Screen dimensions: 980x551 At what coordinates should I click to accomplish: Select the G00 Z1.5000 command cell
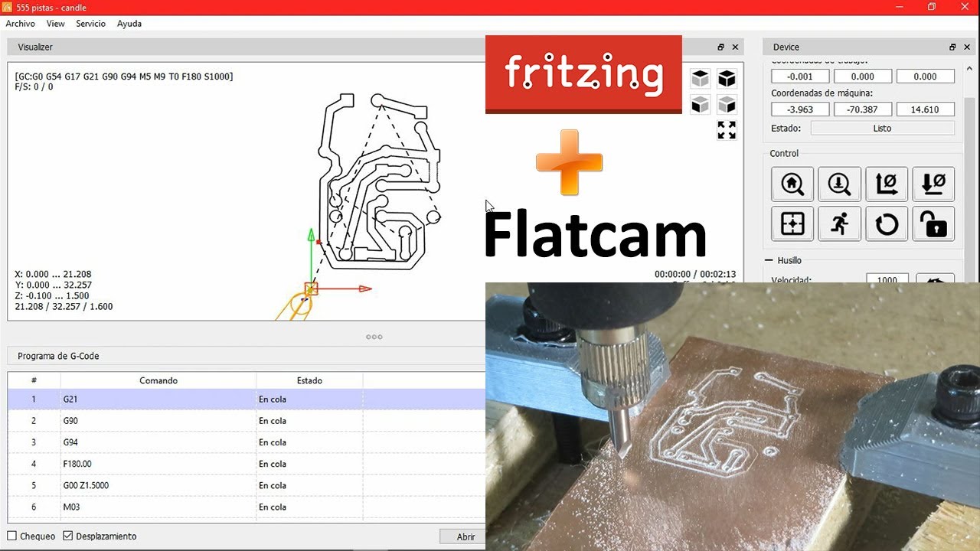tap(158, 485)
